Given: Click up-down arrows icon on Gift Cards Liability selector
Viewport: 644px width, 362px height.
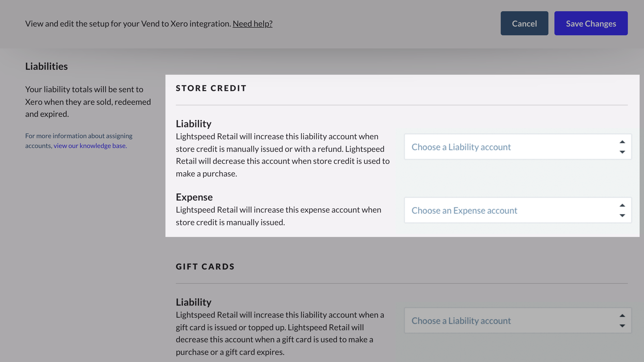Looking at the screenshot, I should click(622, 321).
